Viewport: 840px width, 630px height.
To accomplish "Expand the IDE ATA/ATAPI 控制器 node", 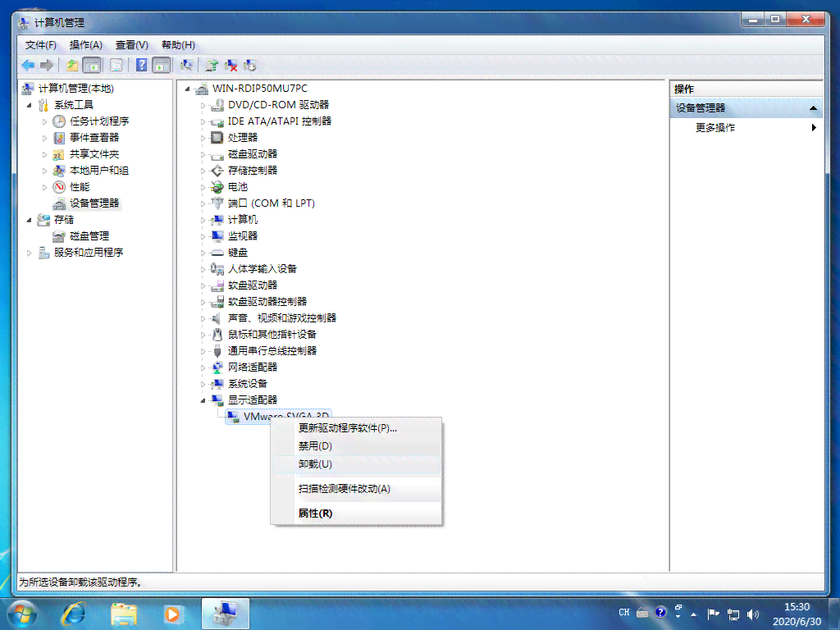I will [x=203, y=121].
